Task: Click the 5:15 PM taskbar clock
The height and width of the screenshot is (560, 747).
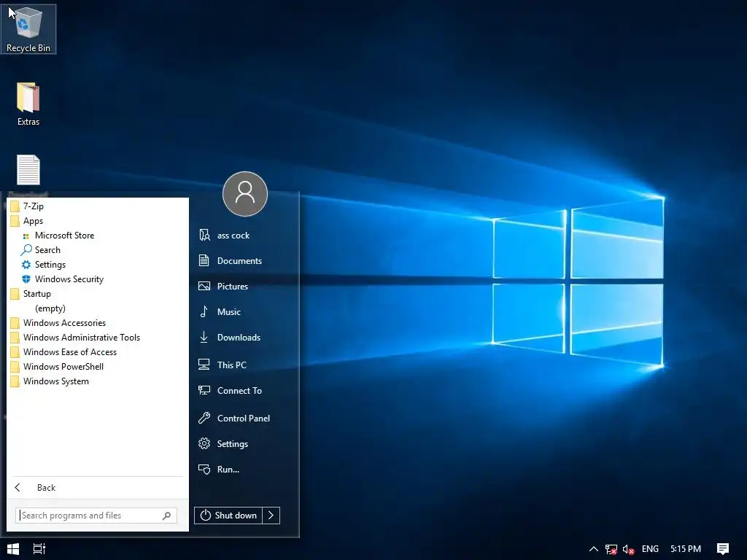Action: [686, 549]
